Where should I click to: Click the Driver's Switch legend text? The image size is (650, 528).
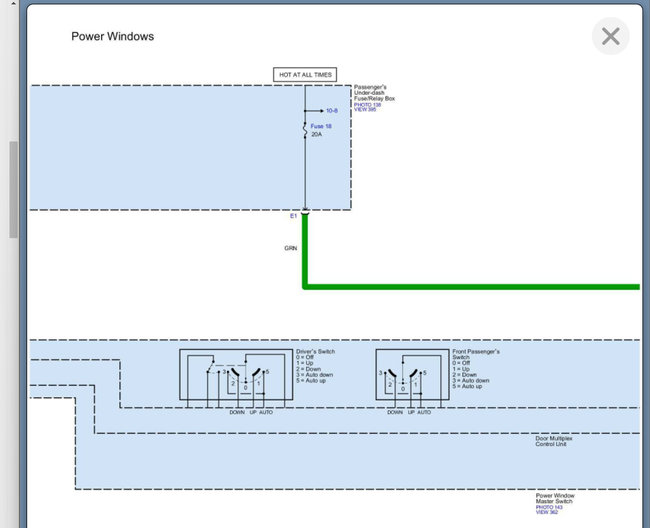coord(315,366)
